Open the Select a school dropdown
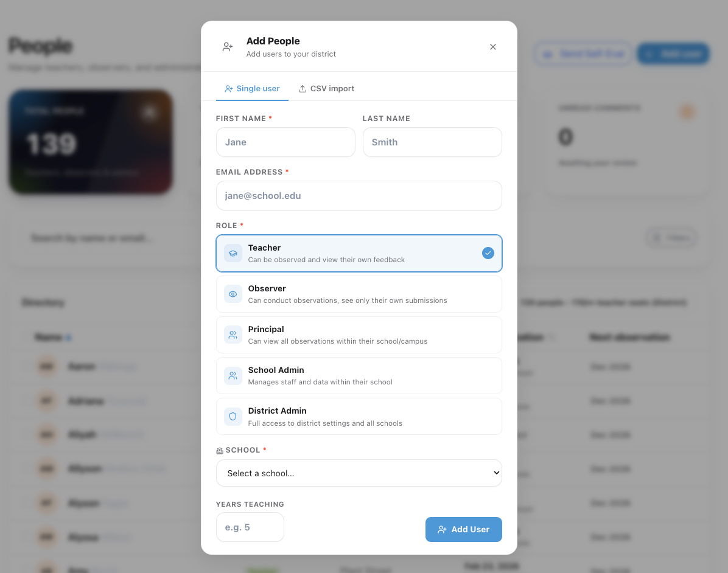The width and height of the screenshot is (728, 573). [359, 473]
